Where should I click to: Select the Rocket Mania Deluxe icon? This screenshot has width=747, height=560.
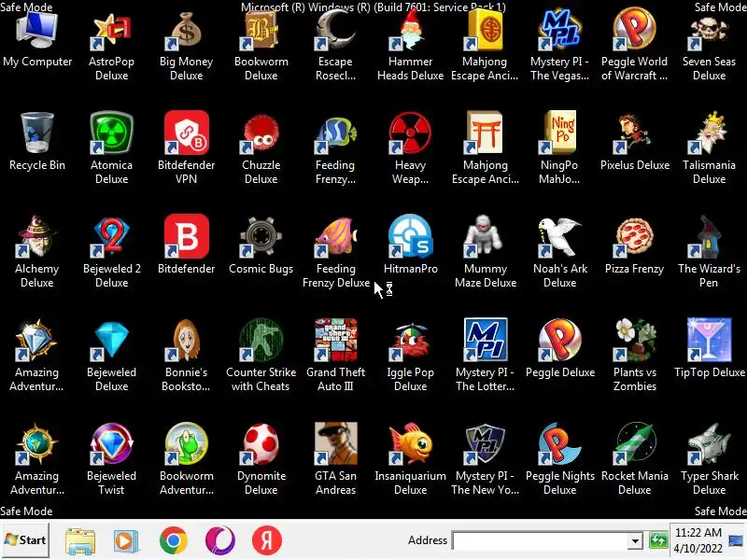click(635, 458)
